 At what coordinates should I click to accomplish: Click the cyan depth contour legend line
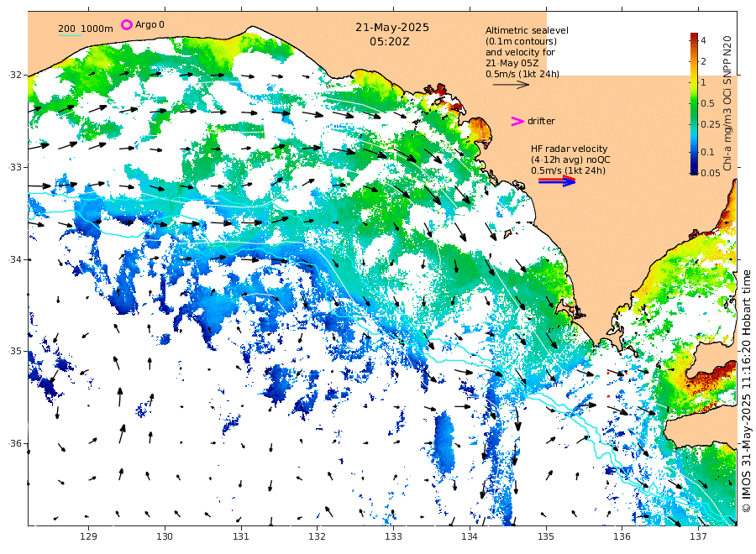tap(70, 35)
